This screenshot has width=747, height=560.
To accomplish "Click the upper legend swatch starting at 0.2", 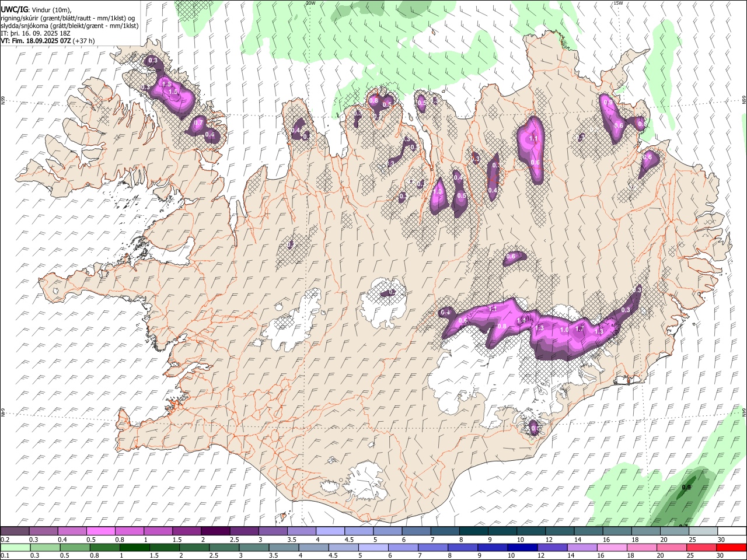I will point(15,531).
